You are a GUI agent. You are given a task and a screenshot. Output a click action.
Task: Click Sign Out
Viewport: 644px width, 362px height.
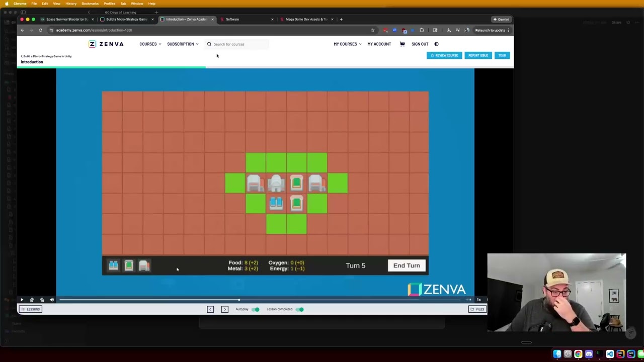(x=420, y=44)
